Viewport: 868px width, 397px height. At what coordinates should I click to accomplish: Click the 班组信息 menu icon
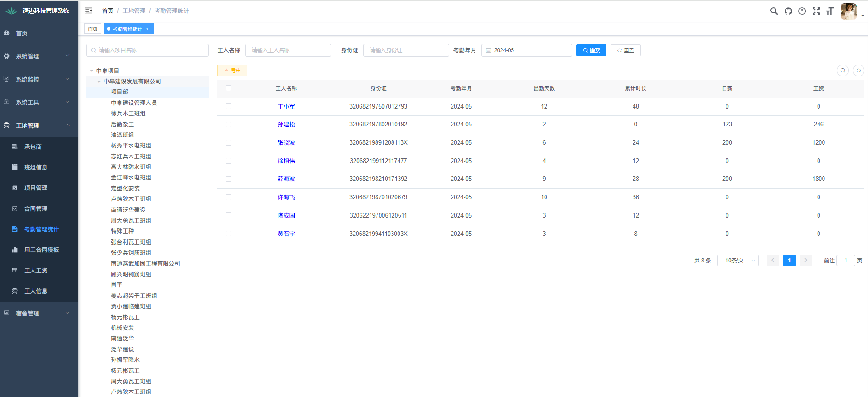15,167
